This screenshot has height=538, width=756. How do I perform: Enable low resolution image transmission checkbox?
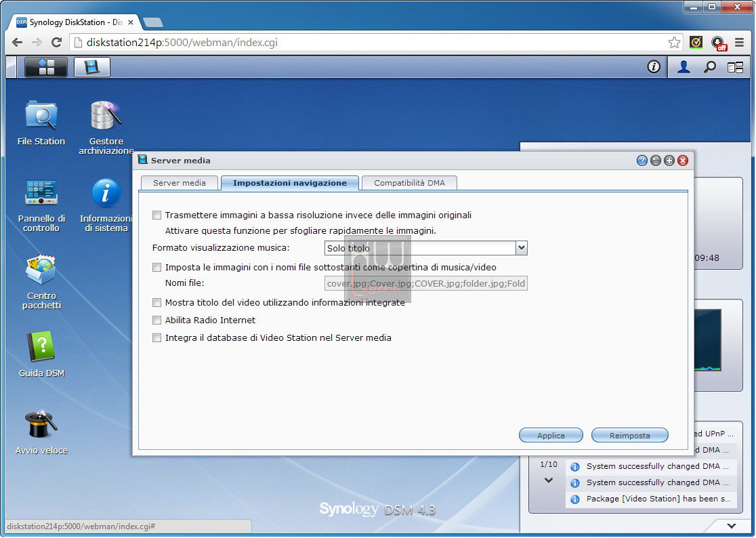(x=156, y=215)
